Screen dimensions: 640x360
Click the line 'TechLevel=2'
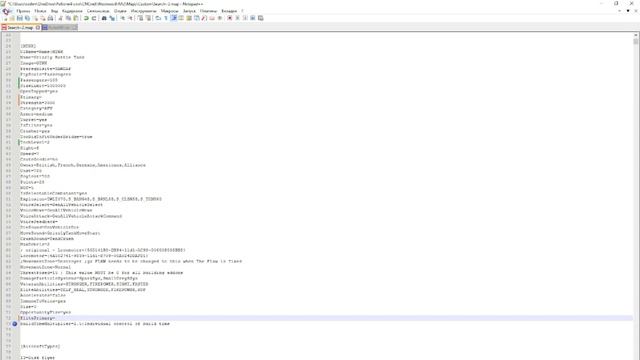coord(35,142)
